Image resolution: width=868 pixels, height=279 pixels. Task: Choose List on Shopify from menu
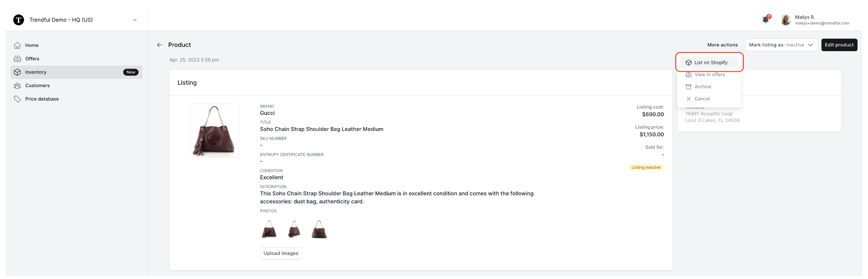tap(710, 63)
